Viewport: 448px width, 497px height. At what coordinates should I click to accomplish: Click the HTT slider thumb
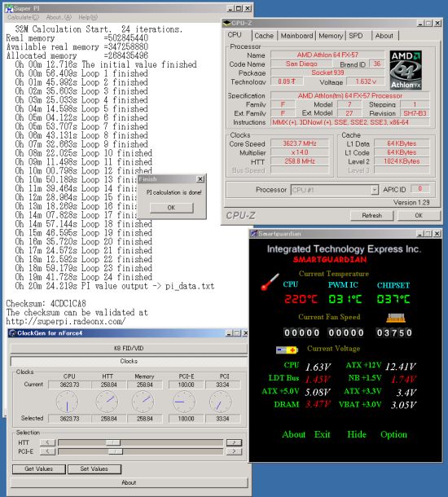[113, 442]
